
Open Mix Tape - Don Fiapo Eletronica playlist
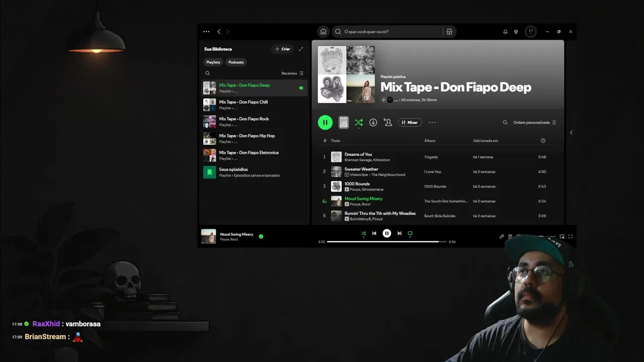point(255,155)
